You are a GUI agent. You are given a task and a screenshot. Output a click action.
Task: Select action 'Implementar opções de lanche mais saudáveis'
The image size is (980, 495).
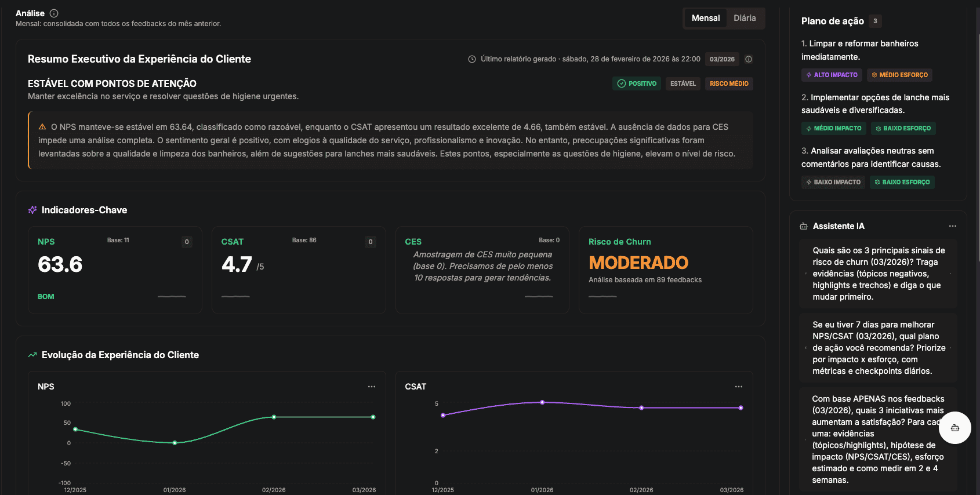pos(876,104)
